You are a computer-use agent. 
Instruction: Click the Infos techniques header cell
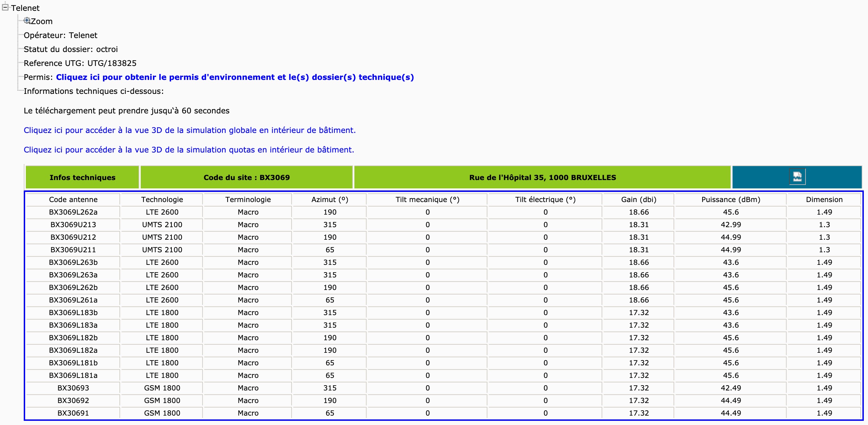pyautogui.click(x=82, y=177)
